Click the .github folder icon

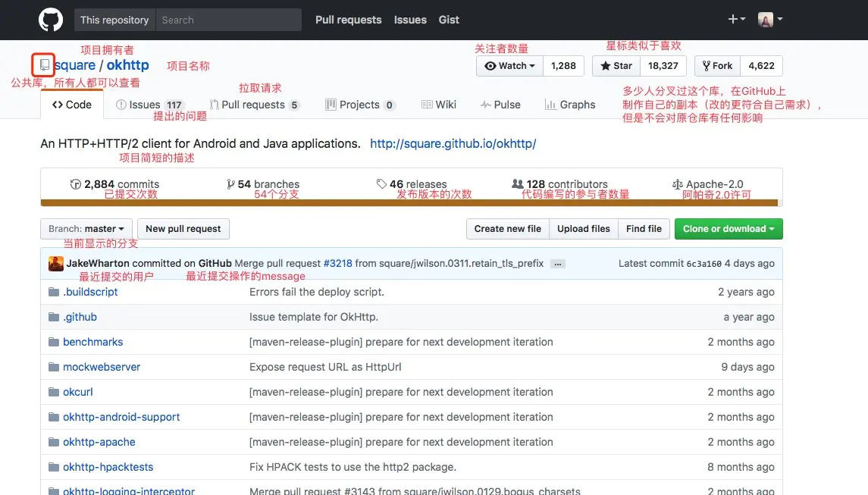(x=54, y=317)
